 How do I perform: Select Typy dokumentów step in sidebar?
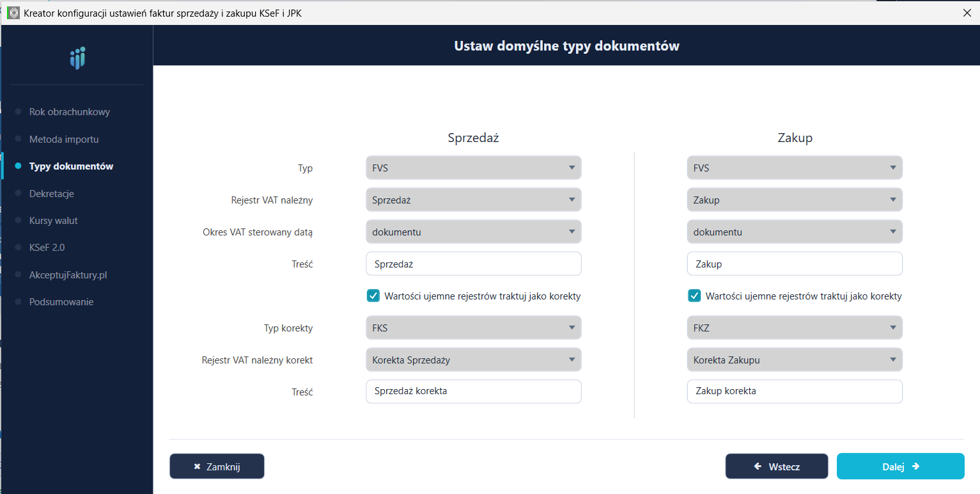71,166
